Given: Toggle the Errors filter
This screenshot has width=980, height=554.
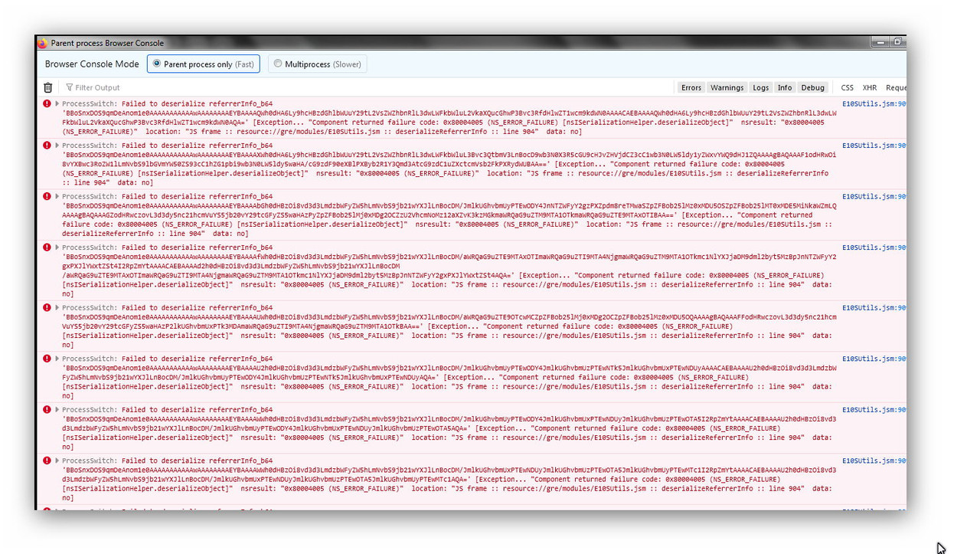Looking at the screenshot, I should 691,87.
